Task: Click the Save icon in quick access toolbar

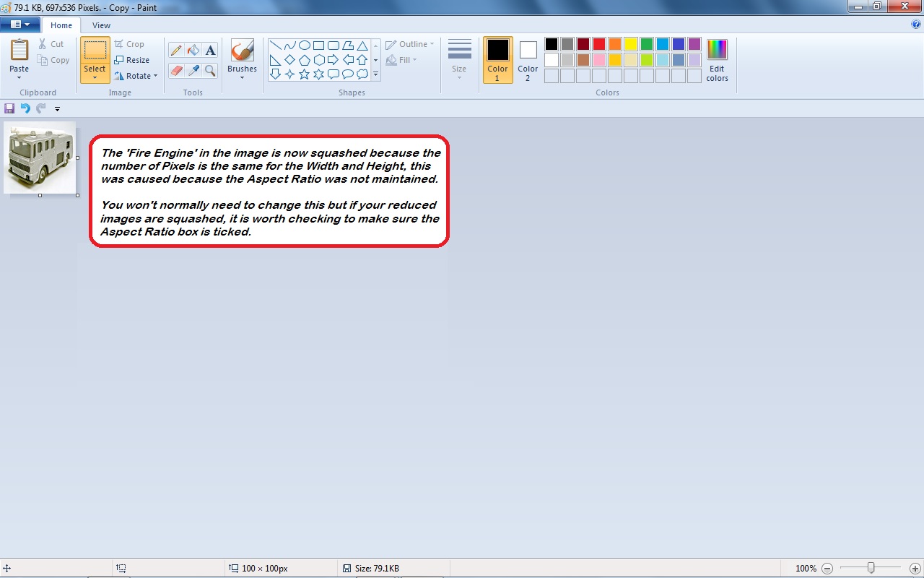Action: (9, 108)
